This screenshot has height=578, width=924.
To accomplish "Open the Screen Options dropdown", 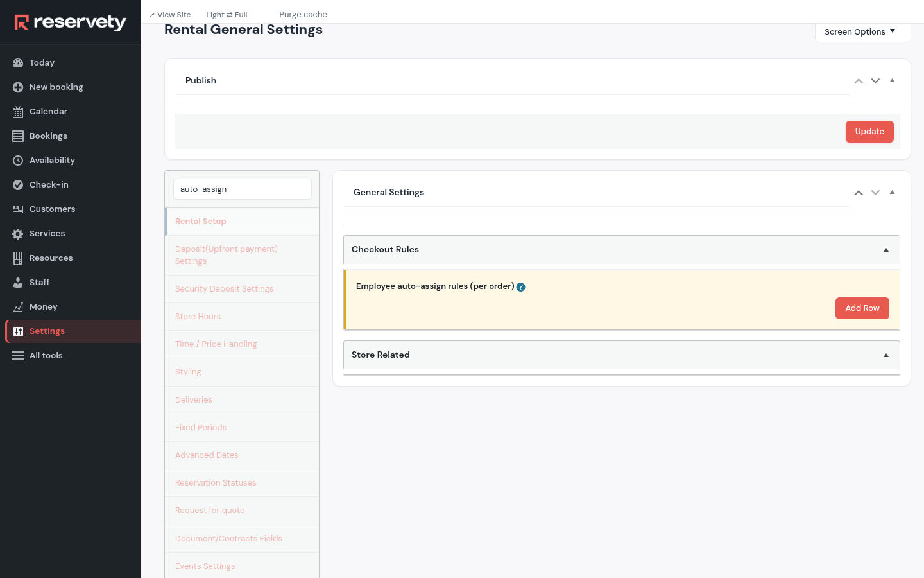I will coord(862,32).
